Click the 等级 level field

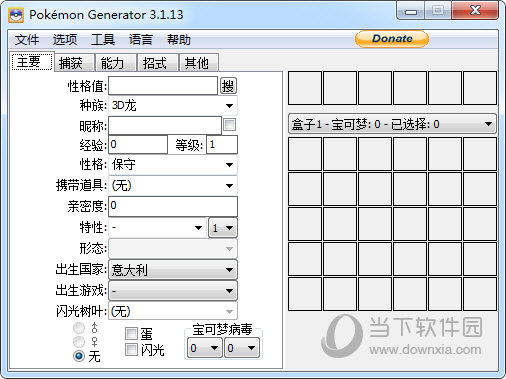[x=222, y=145]
